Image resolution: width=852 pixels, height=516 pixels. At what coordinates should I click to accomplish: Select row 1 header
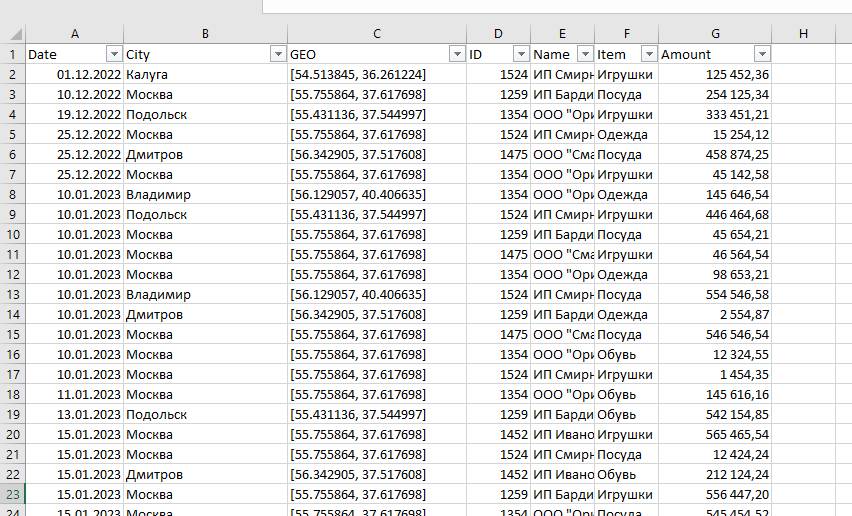point(13,54)
